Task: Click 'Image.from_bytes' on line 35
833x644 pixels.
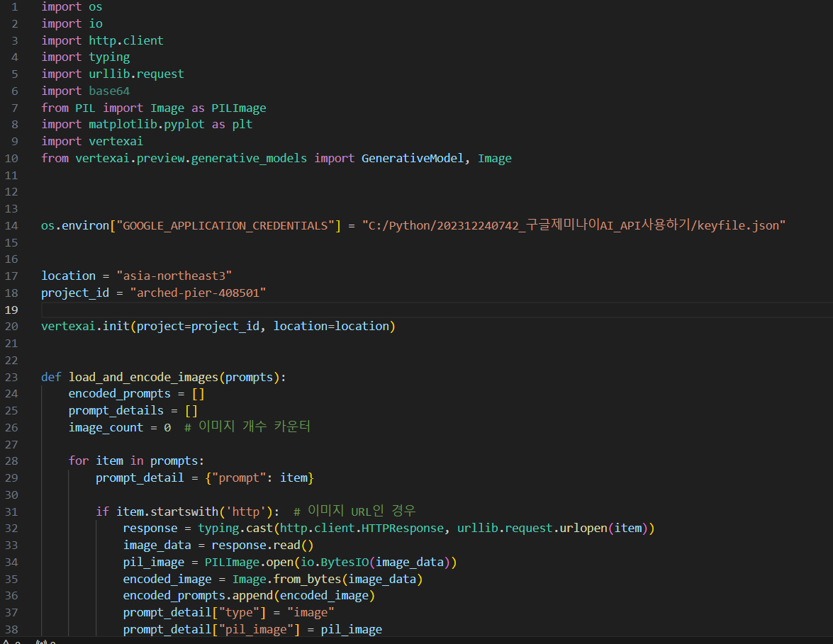Action: [x=287, y=580]
